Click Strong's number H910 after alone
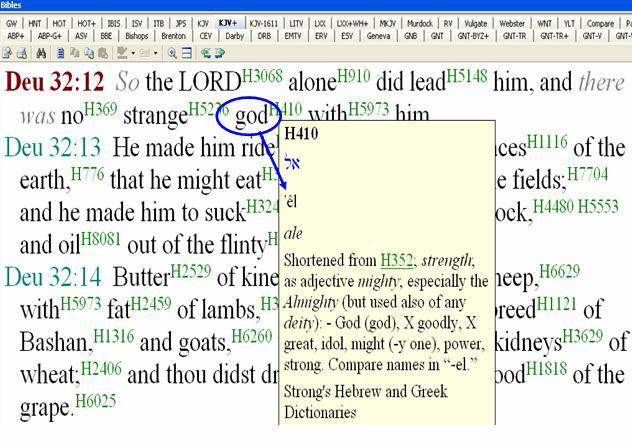Image resolution: width=632 pixels, height=448 pixels. [353, 76]
